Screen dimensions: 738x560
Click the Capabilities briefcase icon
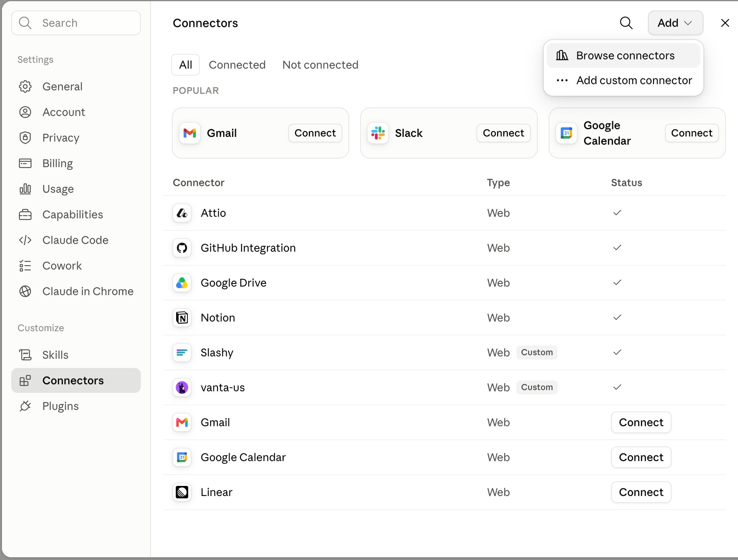[25, 214]
